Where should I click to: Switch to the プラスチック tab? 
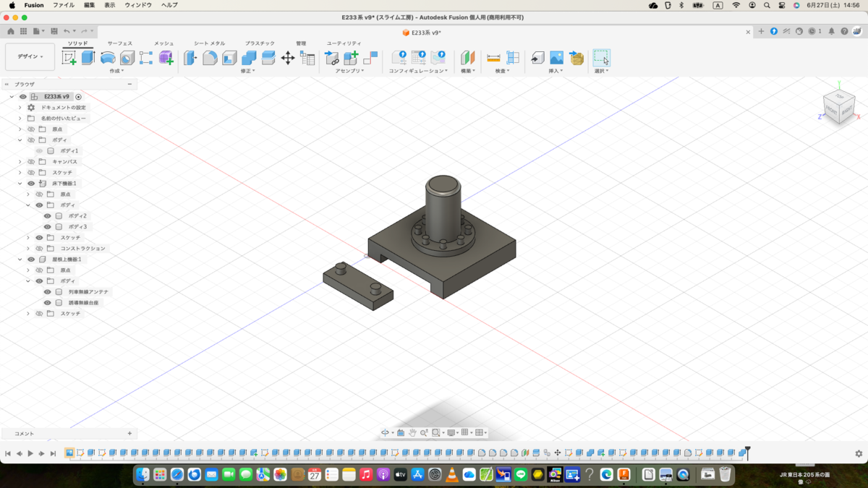[x=260, y=43]
